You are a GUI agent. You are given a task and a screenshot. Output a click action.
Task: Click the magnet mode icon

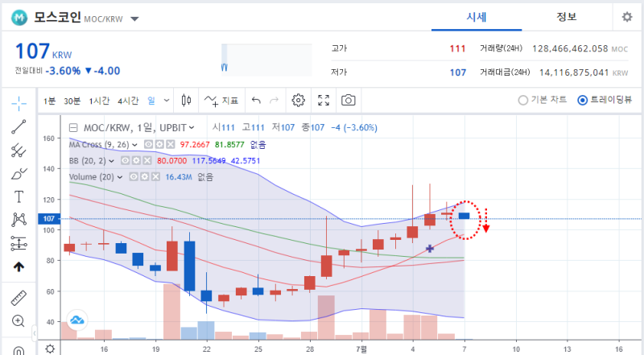pos(19,350)
